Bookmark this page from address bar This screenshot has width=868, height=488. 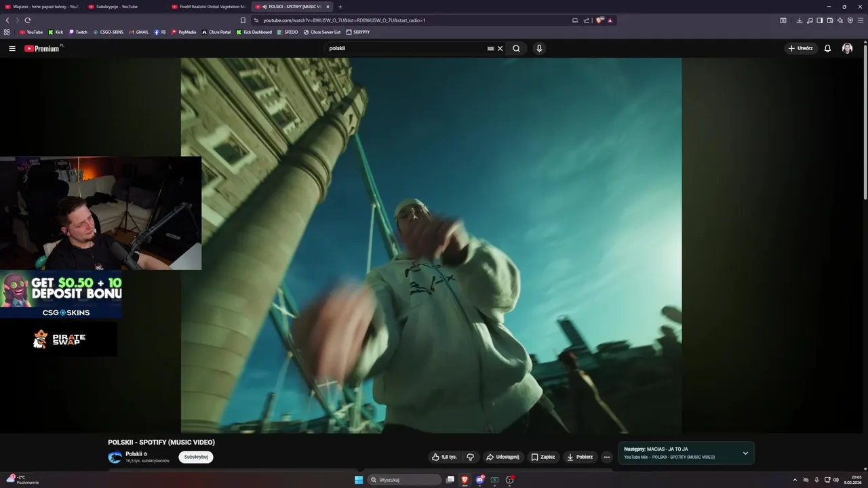[x=243, y=20]
